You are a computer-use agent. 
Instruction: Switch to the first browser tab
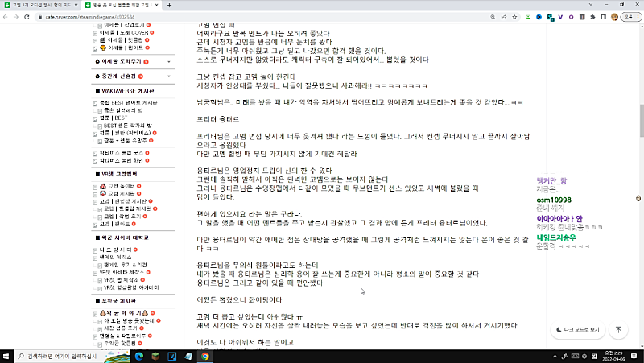click(39, 6)
